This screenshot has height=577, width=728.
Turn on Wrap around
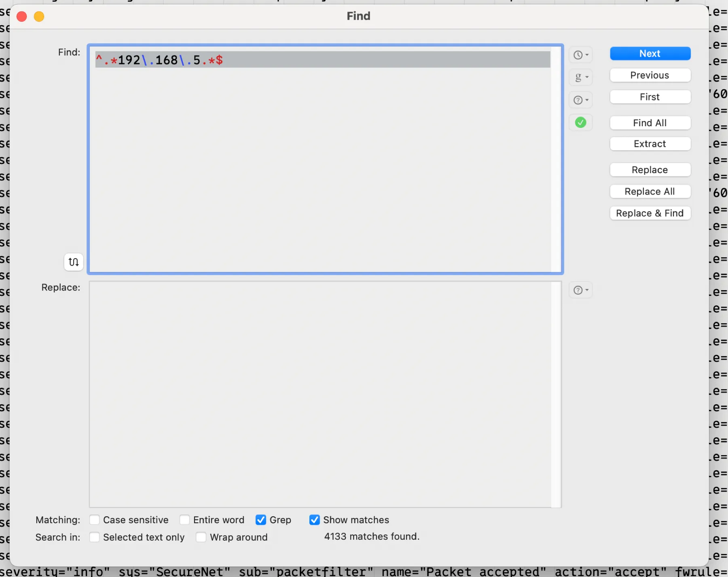click(201, 537)
